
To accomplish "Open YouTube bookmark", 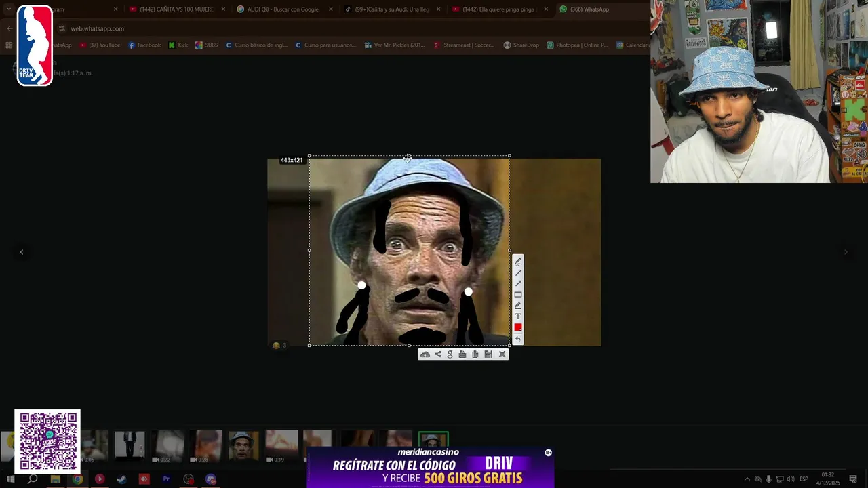I will pyautogui.click(x=100, y=45).
